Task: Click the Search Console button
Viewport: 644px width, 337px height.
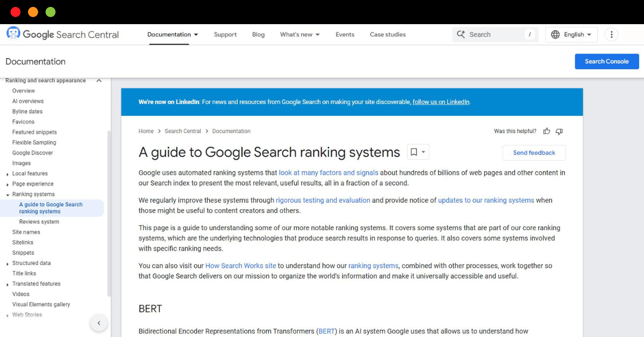Action: click(x=606, y=61)
